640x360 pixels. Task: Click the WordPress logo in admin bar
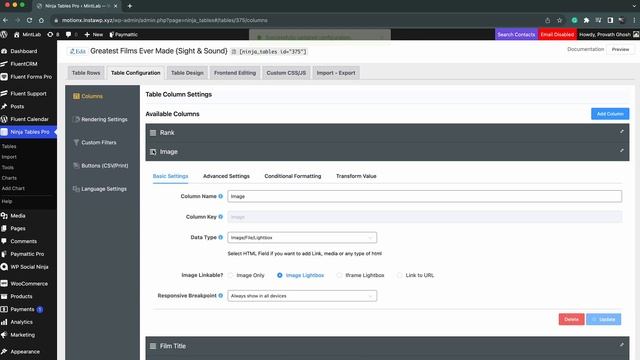4,35
